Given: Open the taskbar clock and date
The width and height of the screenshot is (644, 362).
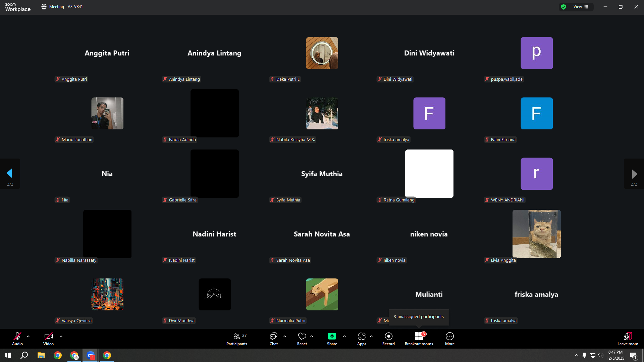Looking at the screenshot, I should (615, 355).
